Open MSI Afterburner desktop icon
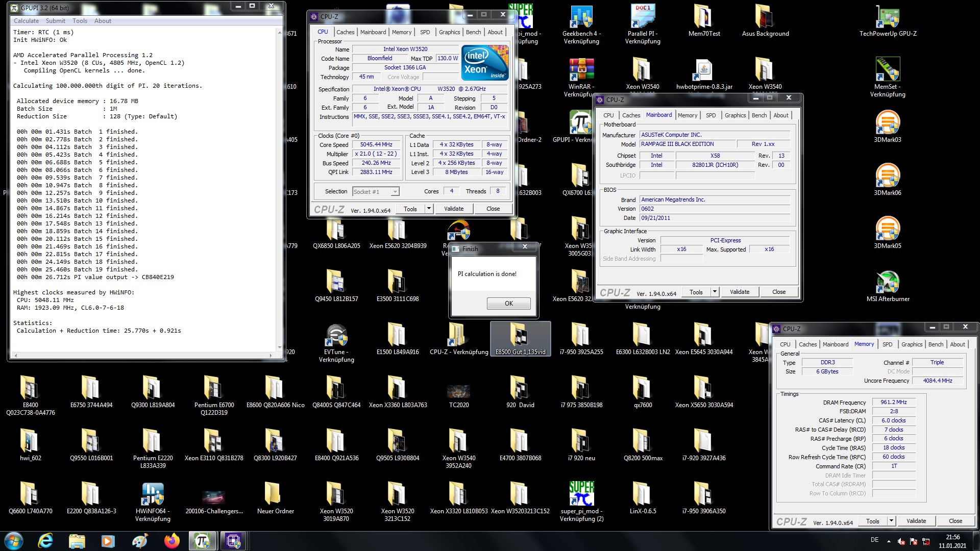Viewport: 980px width, 551px height. 888,286
